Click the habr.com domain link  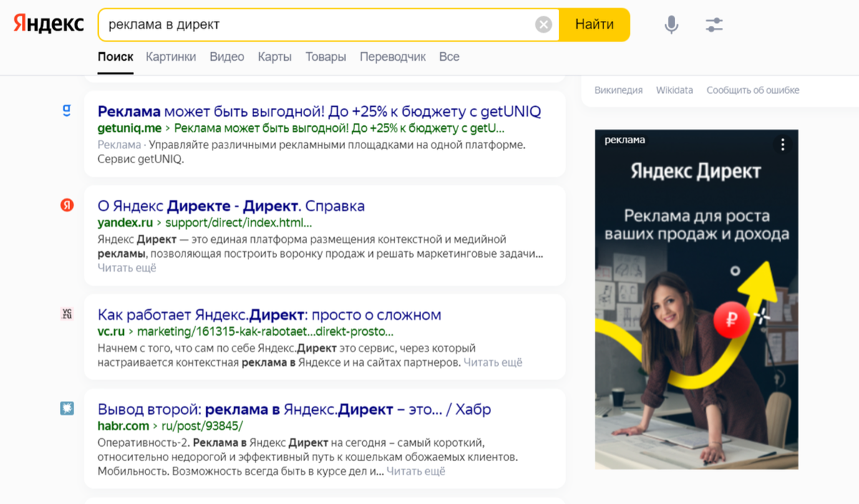point(123,426)
